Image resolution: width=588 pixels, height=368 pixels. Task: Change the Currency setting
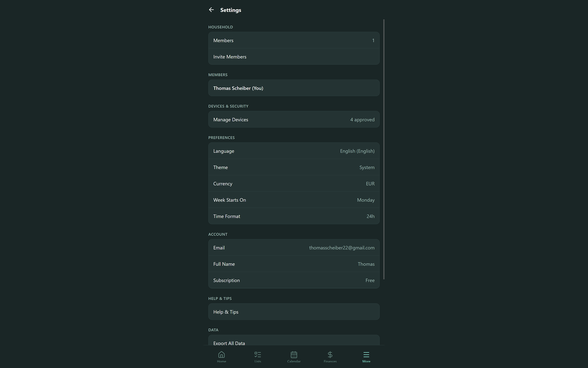(294, 183)
